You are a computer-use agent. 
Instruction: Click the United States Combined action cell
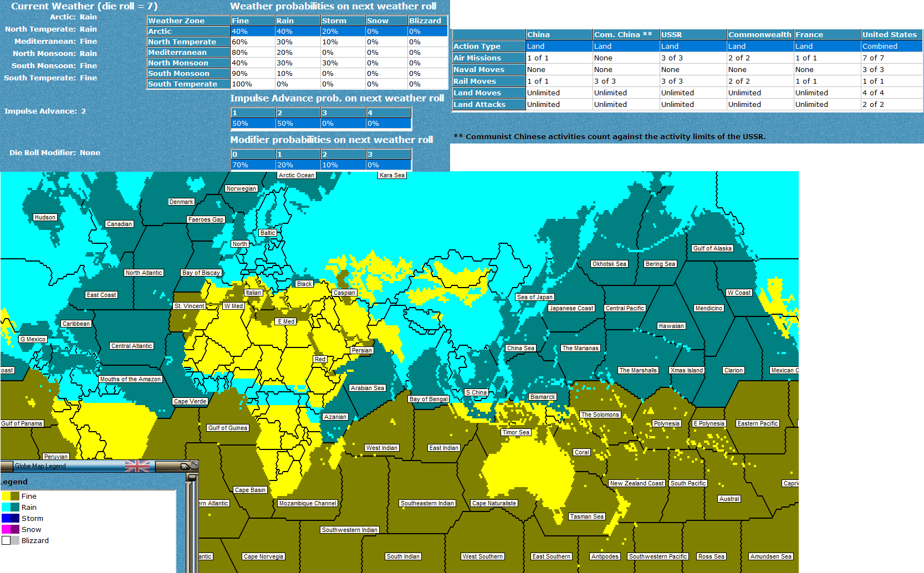892,47
